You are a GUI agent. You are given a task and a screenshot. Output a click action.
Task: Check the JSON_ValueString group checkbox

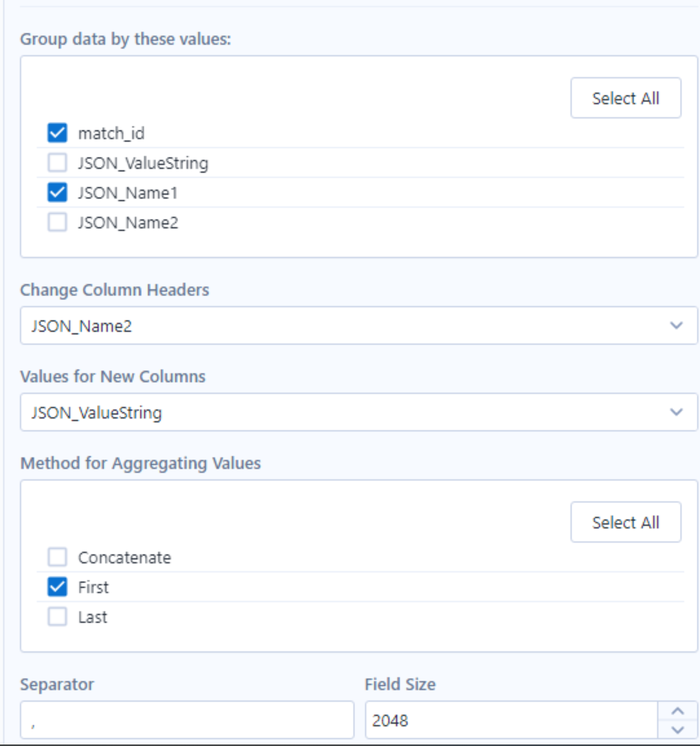pyautogui.click(x=57, y=163)
